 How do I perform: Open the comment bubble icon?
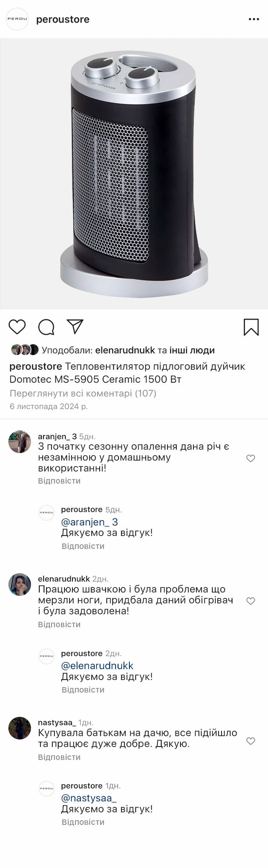tap(46, 327)
